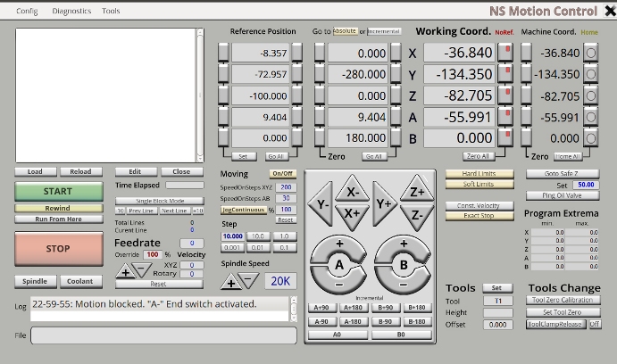The width and height of the screenshot is (617, 364).
Task: Edit the SpeedOnSteps XYZ value 200
Action: 286,187
